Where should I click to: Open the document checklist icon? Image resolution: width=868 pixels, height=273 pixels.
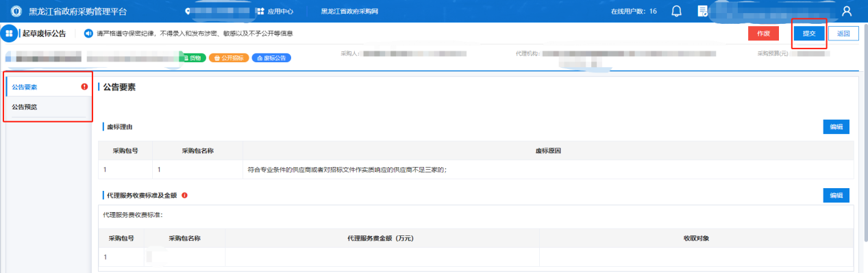[703, 12]
